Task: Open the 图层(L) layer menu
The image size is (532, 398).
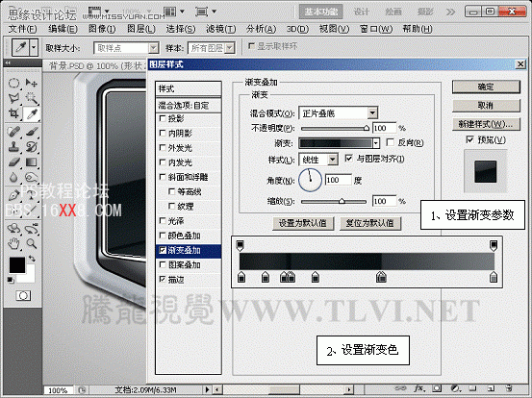Action: click(x=141, y=29)
